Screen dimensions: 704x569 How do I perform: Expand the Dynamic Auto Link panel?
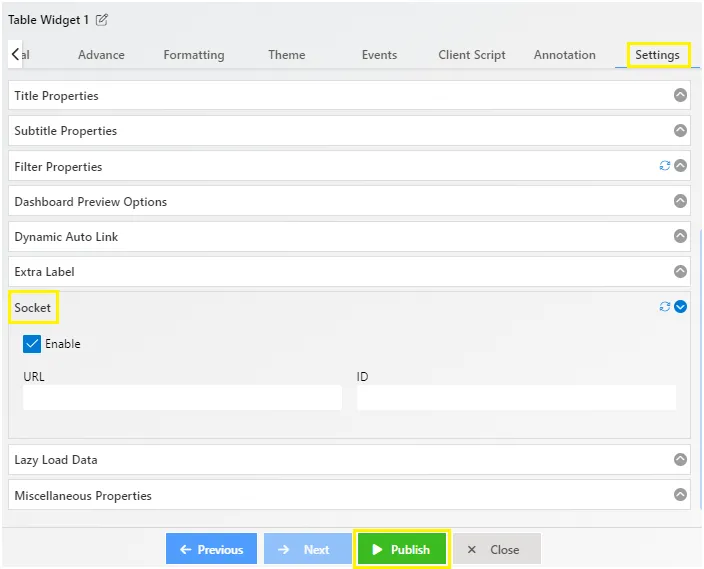pyautogui.click(x=349, y=237)
